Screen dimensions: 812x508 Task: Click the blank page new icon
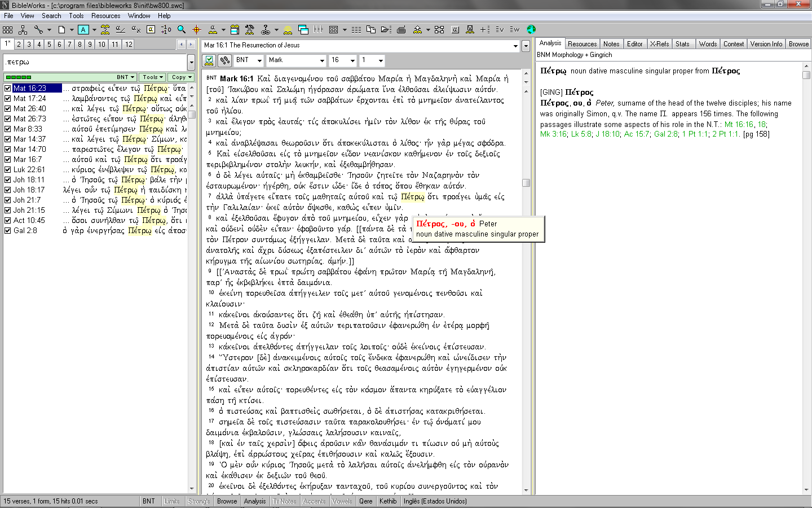tap(61, 29)
